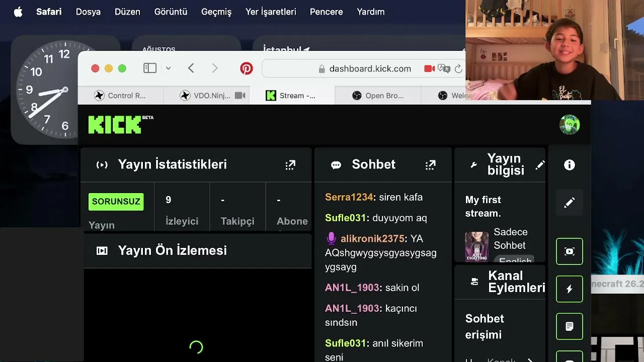Viewport: 644px width, 362px height.
Task: Open the Görüntü menu
Action: coord(171,12)
